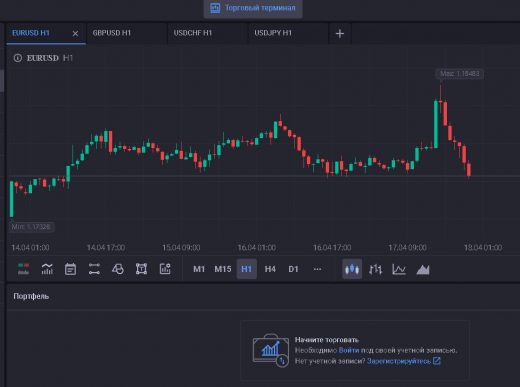Click the 17.04 09:00 time axis label
520x387 pixels.
click(x=407, y=248)
